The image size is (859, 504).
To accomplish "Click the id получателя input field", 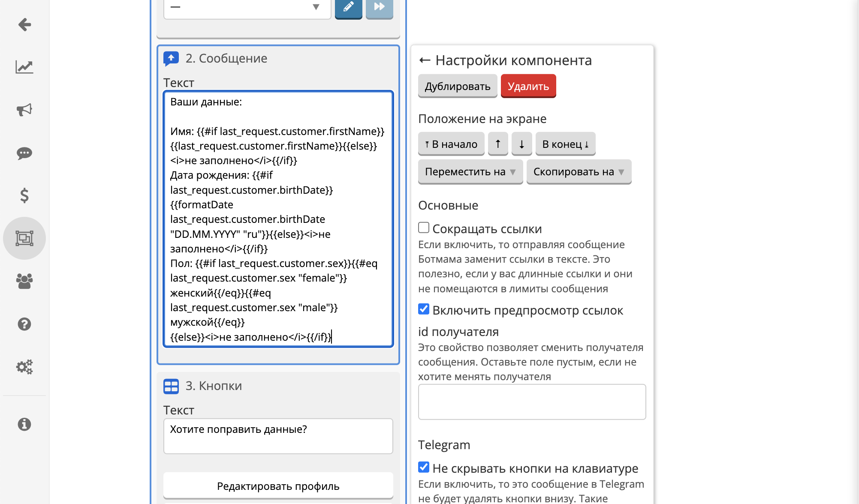I will coord(532,402).
